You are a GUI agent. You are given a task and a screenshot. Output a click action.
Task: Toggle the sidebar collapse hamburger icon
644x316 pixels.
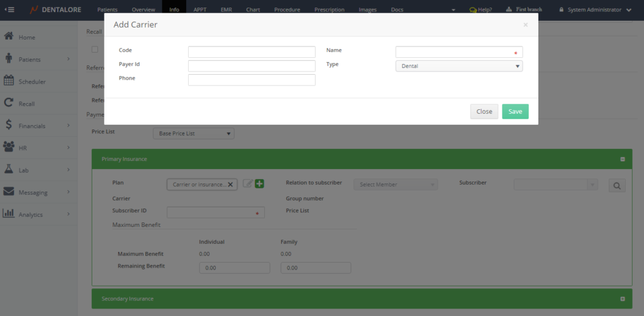pos(10,9)
